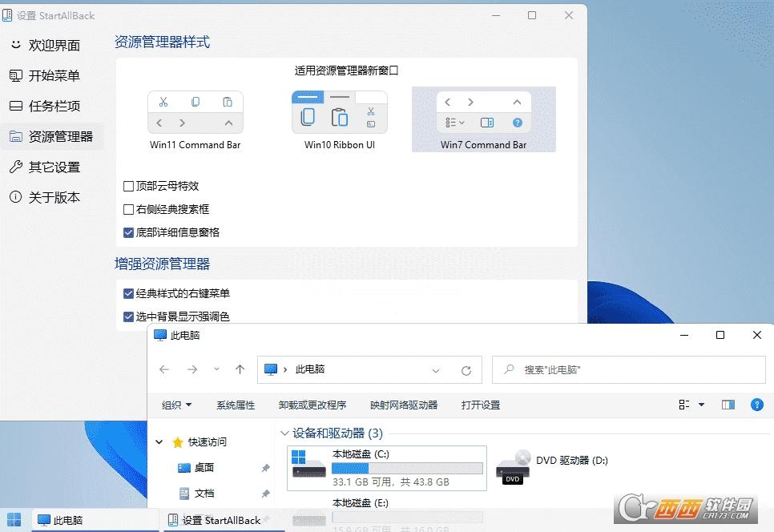Click 系统属性 in the command bar
Viewport: 774px width, 532px height.
click(x=236, y=405)
